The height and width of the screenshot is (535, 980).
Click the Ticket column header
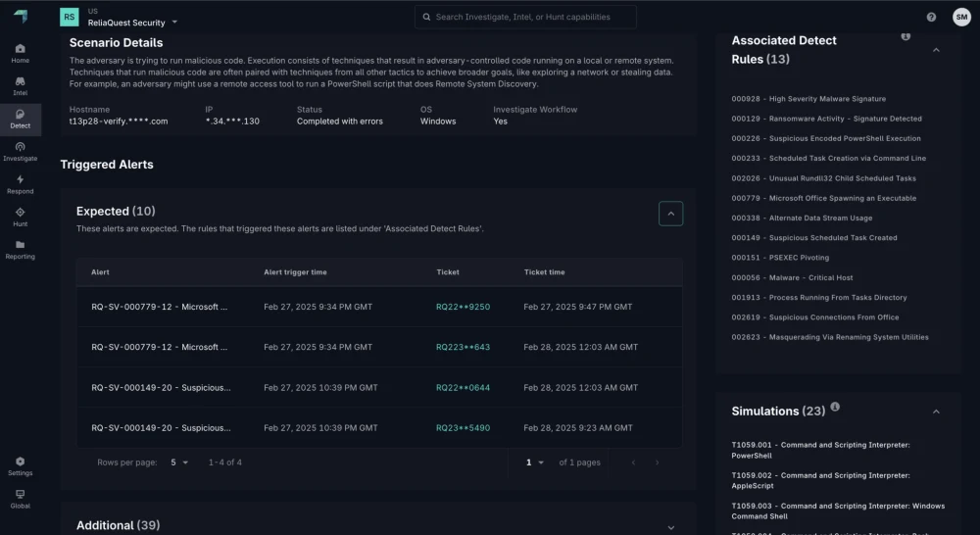coord(448,272)
